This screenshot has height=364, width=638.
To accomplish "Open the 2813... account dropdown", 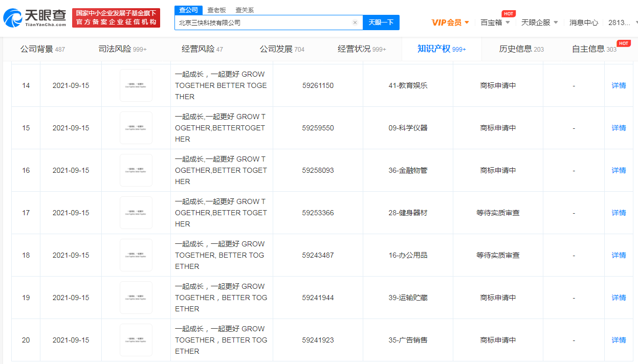I will (x=623, y=22).
